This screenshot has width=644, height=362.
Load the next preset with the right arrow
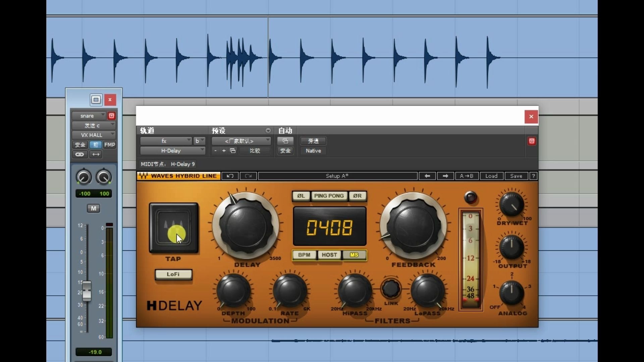[x=445, y=176]
